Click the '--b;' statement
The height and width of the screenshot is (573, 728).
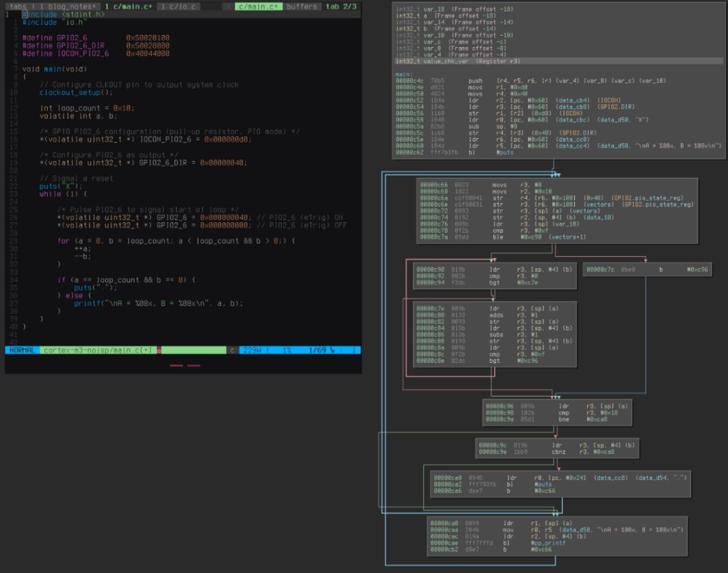[83, 256]
